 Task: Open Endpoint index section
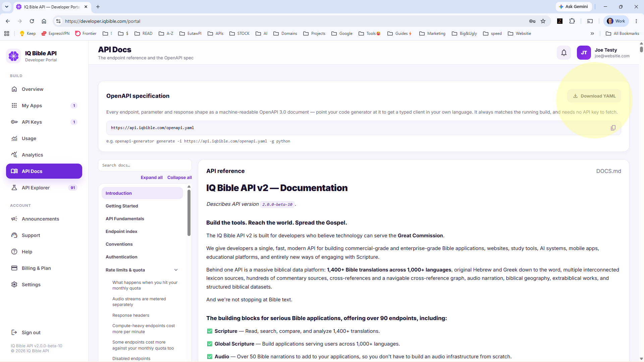[142, 232]
